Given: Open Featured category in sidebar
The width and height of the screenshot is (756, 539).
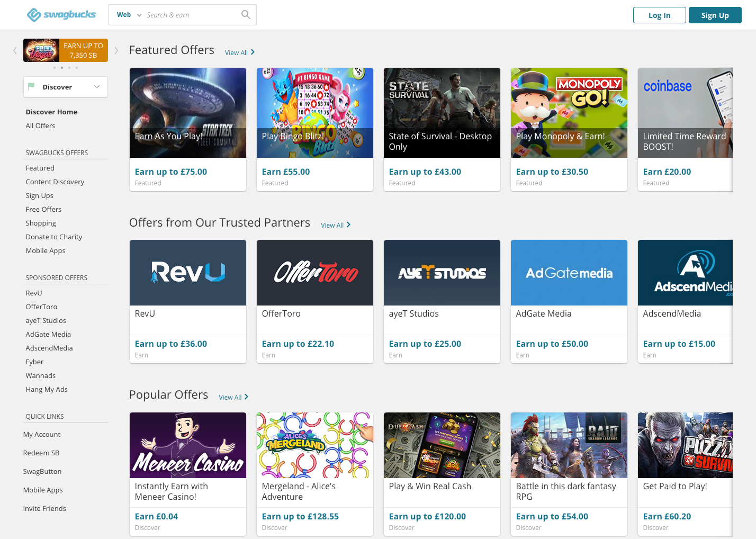Looking at the screenshot, I should (40, 168).
